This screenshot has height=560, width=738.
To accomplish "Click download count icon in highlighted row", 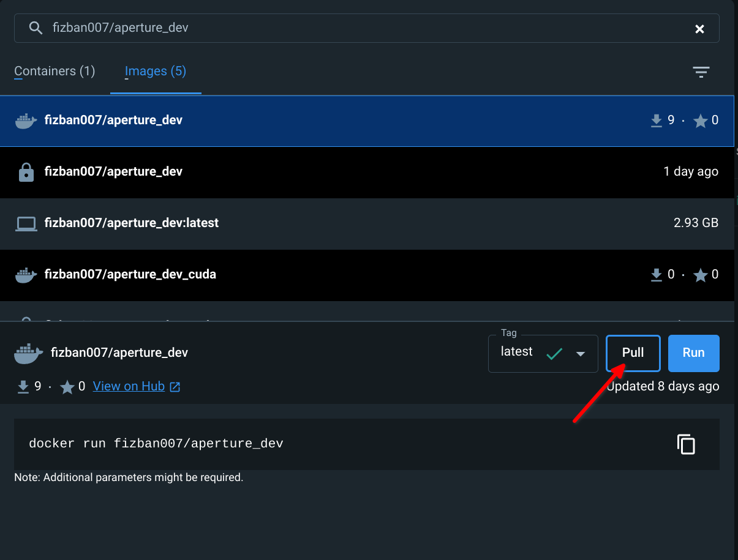I will [656, 121].
